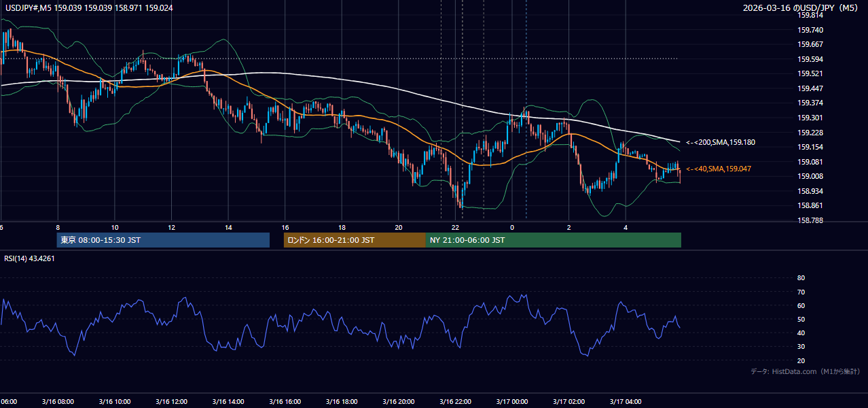Click the RSI axis level 30
The height and width of the screenshot is (408, 868).
(x=801, y=347)
